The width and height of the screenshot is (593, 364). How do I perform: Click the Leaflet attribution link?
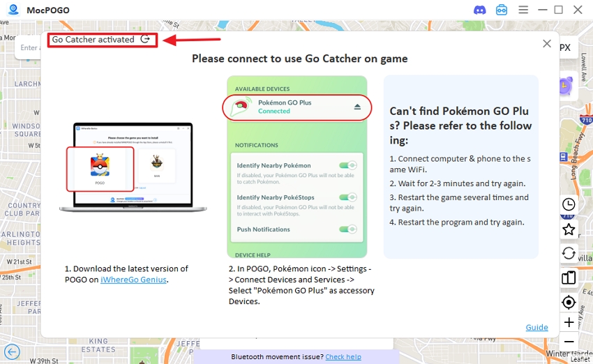click(x=580, y=359)
